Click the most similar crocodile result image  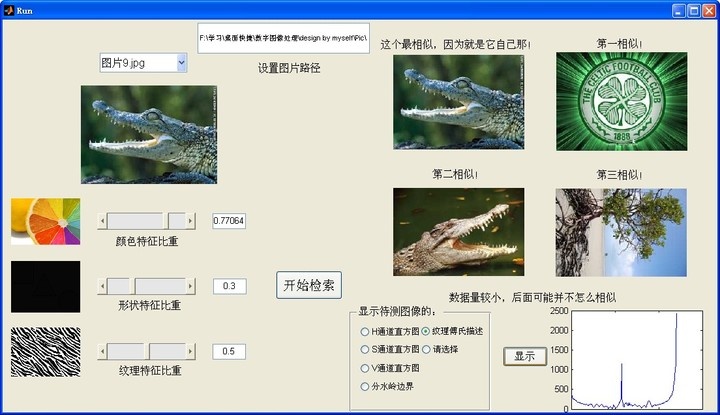458,102
